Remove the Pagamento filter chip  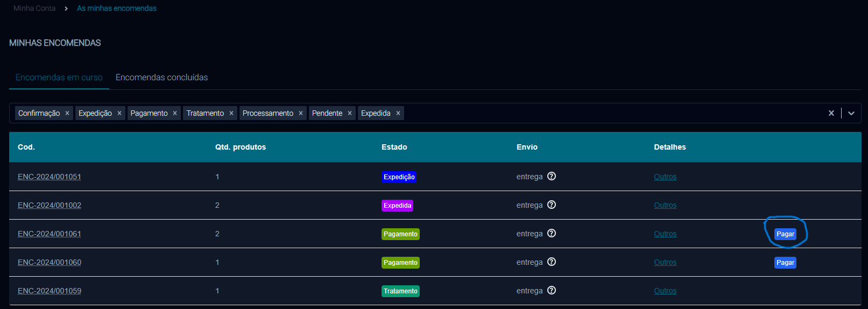[175, 113]
